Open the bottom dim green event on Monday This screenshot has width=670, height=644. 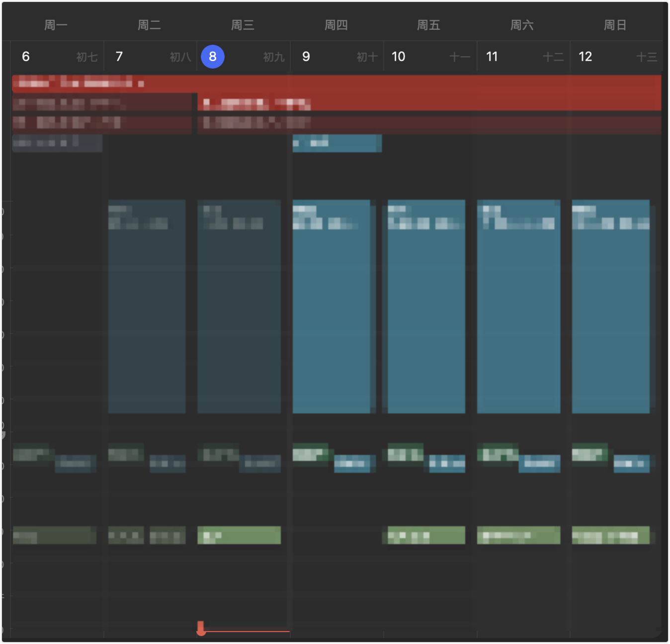(x=54, y=535)
